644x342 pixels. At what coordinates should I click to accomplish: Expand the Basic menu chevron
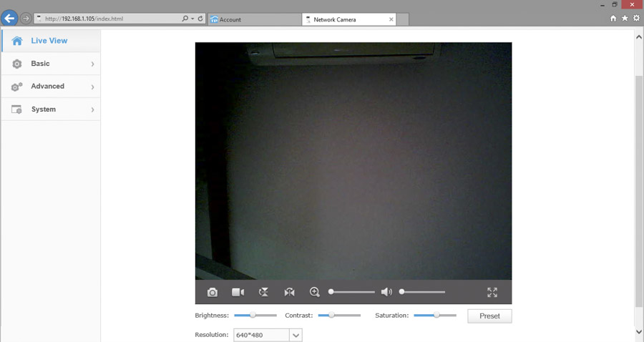click(92, 64)
